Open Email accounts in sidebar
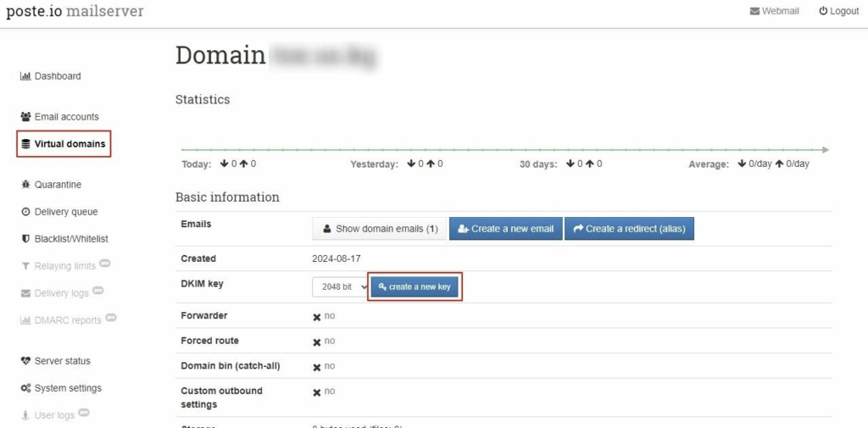This screenshot has height=428, width=868. 60,117
